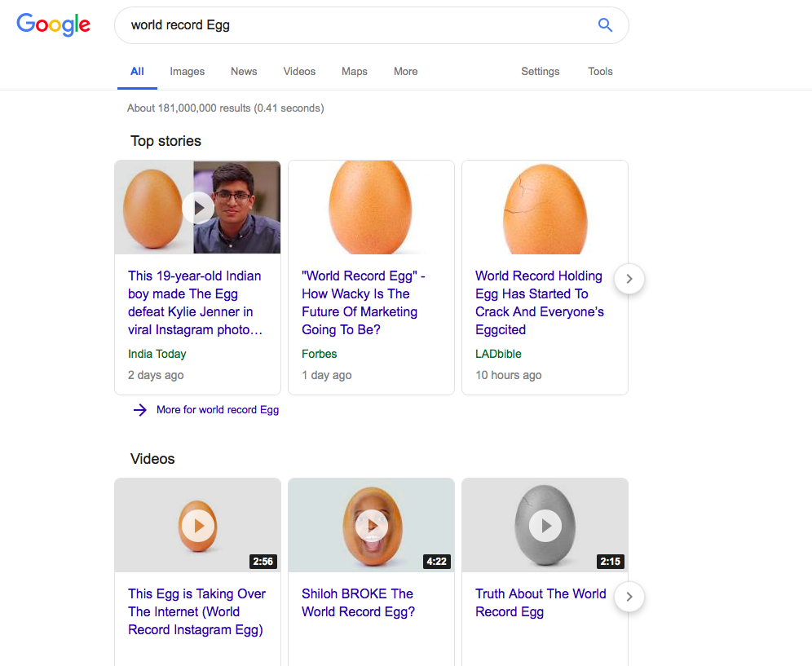This screenshot has width=812, height=666.
Task: Switch to the News tab
Action: 243,72
